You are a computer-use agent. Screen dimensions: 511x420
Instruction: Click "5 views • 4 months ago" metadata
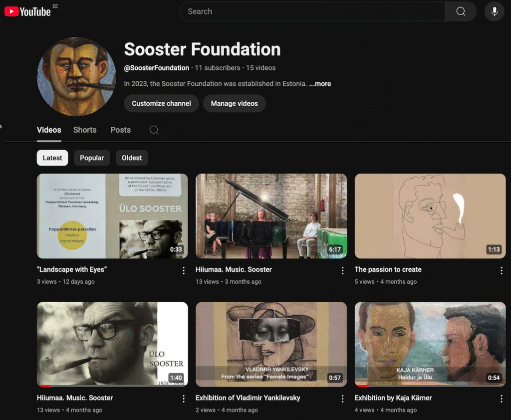[386, 281]
